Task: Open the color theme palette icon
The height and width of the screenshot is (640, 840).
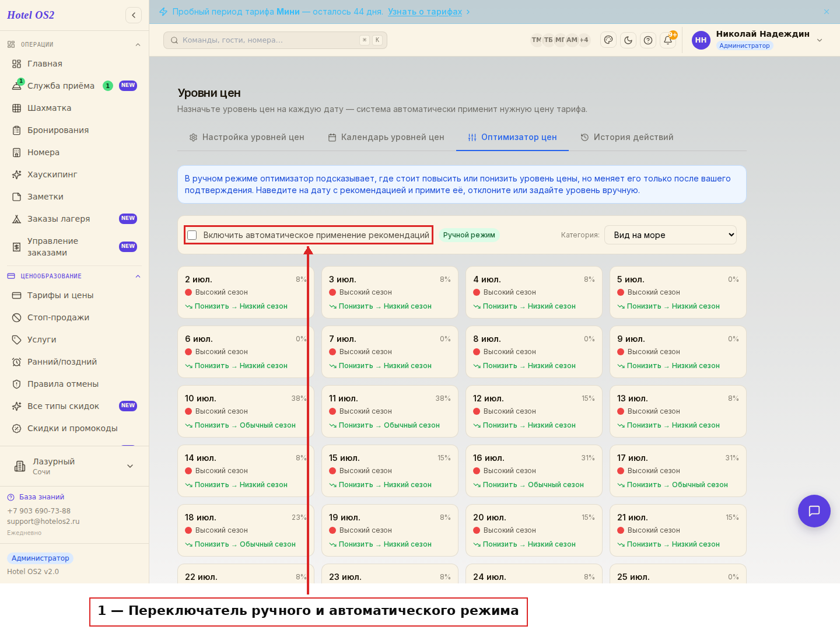Action: pos(608,40)
